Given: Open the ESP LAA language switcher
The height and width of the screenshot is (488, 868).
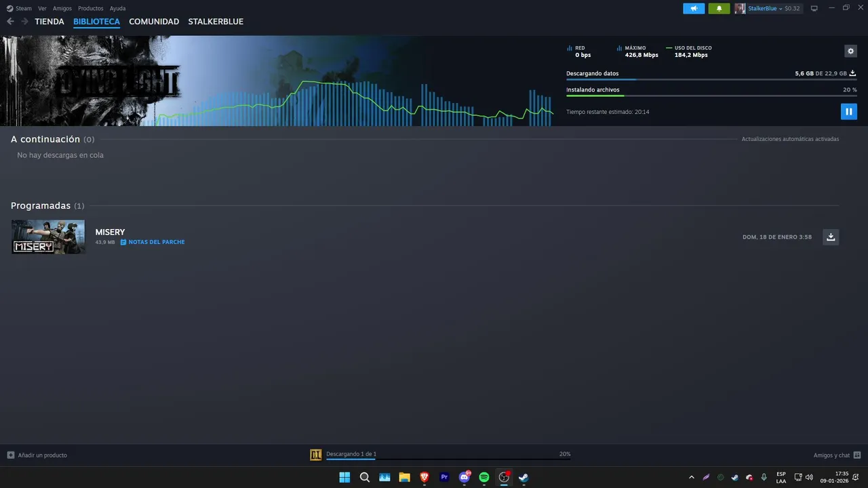Looking at the screenshot, I should (x=781, y=477).
